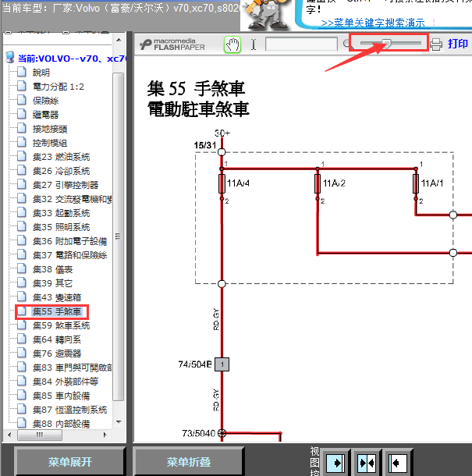The width and height of the screenshot is (472, 476).
Task: Open 集36 附加電子設備 page
Action: click(69, 241)
